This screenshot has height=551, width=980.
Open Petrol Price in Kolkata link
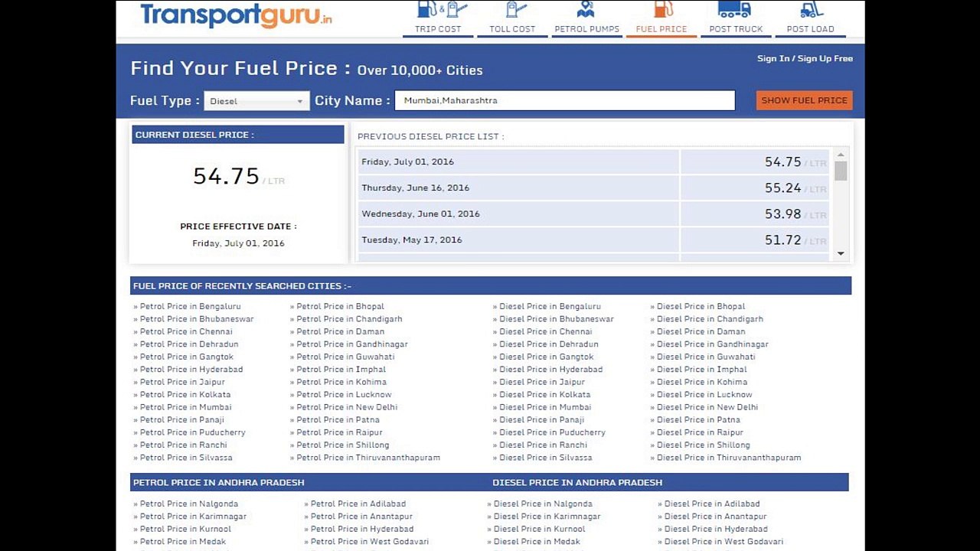click(x=185, y=395)
